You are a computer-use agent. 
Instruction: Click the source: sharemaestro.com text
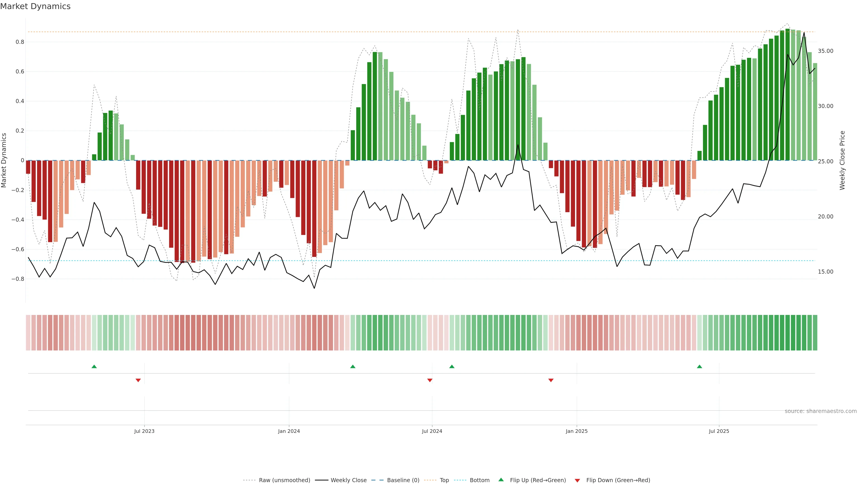(821, 411)
